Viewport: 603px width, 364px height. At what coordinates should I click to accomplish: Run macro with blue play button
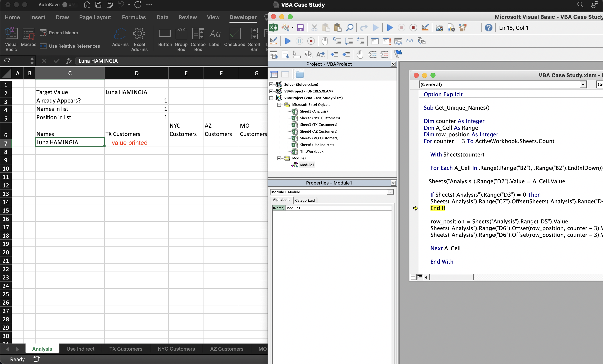pyautogui.click(x=390, y=28)
